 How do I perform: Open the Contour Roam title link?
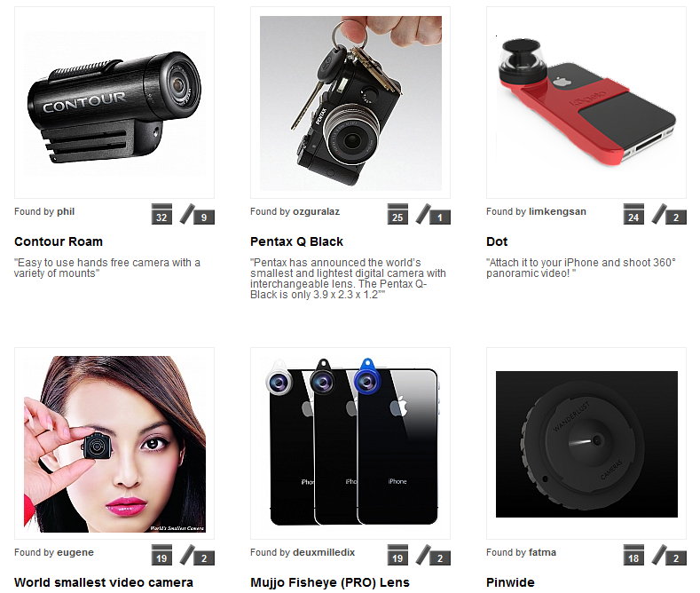click(59, 241)
